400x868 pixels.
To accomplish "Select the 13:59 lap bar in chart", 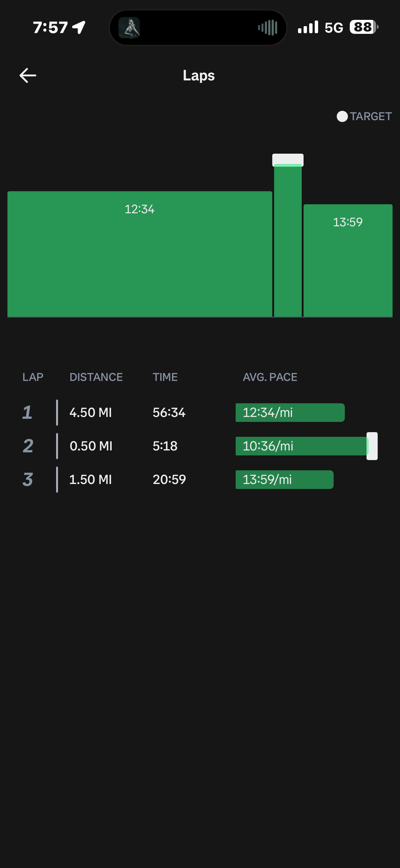I will click(348, 260).
